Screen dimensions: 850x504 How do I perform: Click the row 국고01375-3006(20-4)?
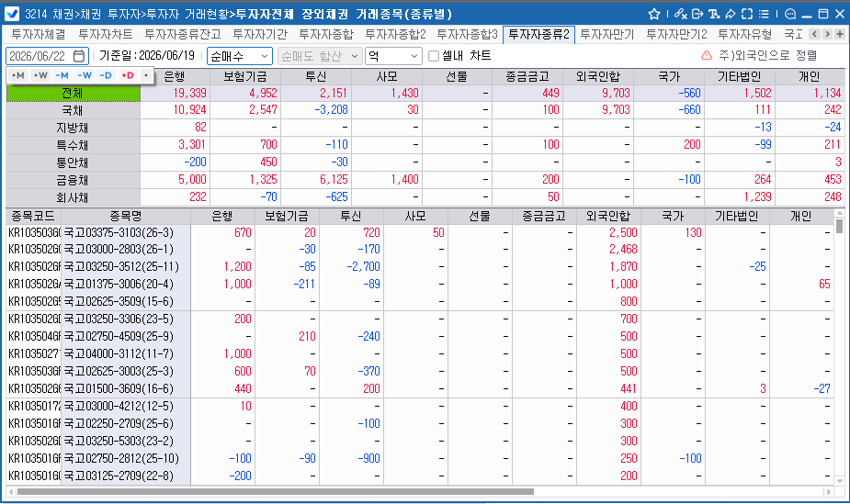[x=418, y=285]
